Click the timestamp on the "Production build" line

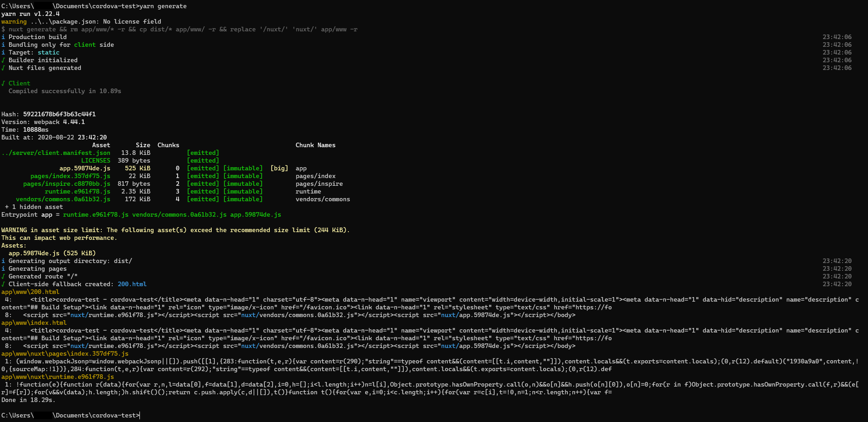[837, 37]
